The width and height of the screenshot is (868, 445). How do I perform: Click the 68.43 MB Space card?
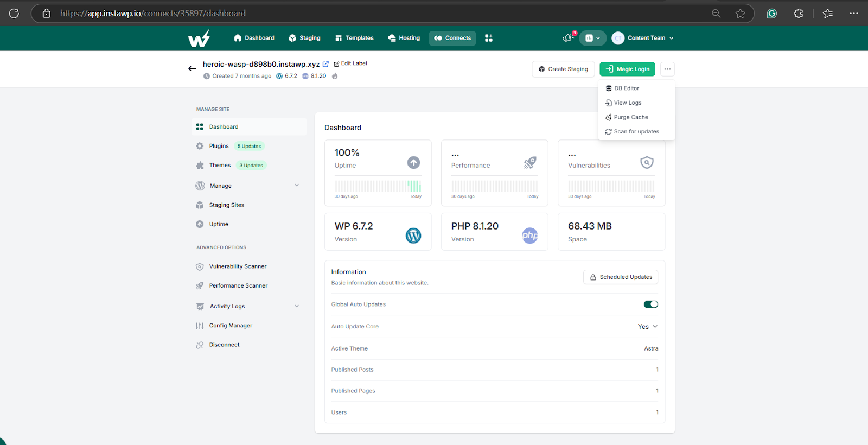611,232
